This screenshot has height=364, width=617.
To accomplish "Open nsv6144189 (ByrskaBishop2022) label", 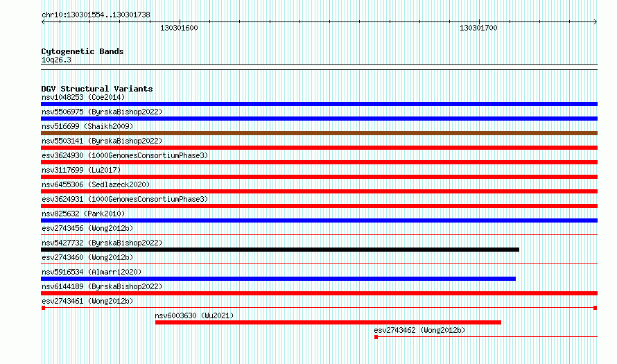I will tap(102, 286).
